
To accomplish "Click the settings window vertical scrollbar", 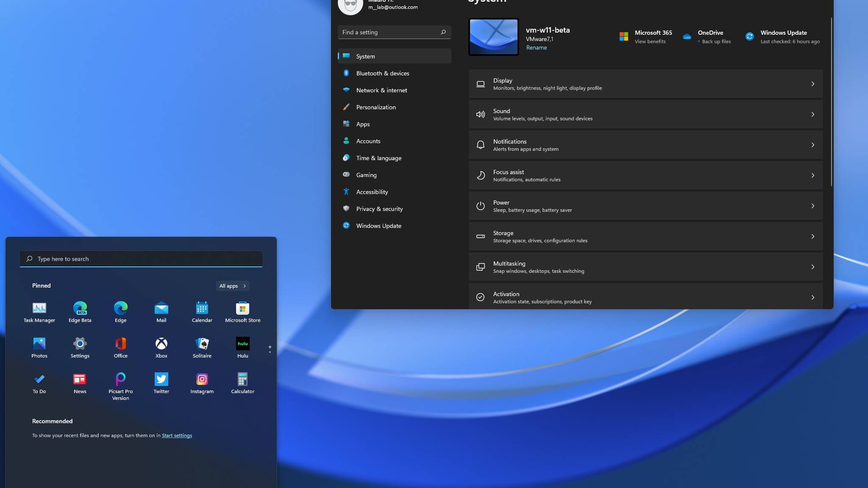I will [x=831, y=102].
